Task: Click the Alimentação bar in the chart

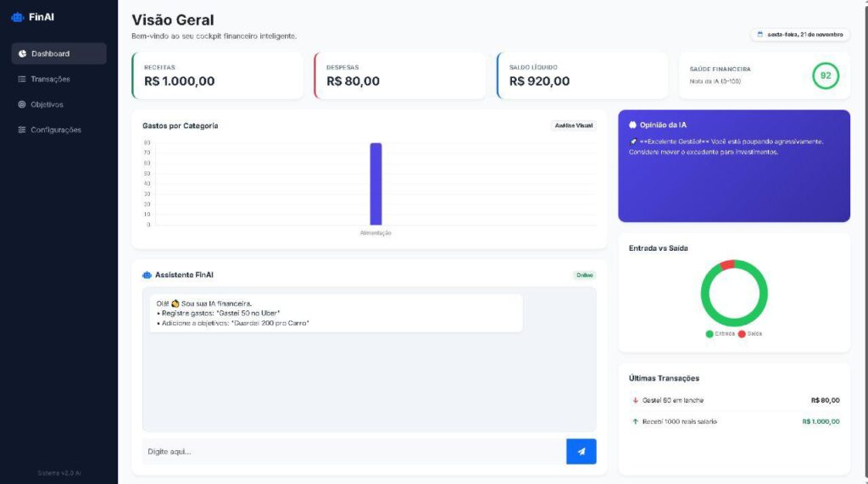Action: tap(376, 183)
